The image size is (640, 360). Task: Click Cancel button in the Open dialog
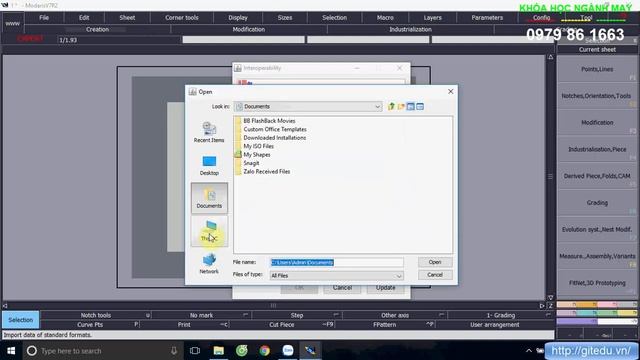[435, 275]
